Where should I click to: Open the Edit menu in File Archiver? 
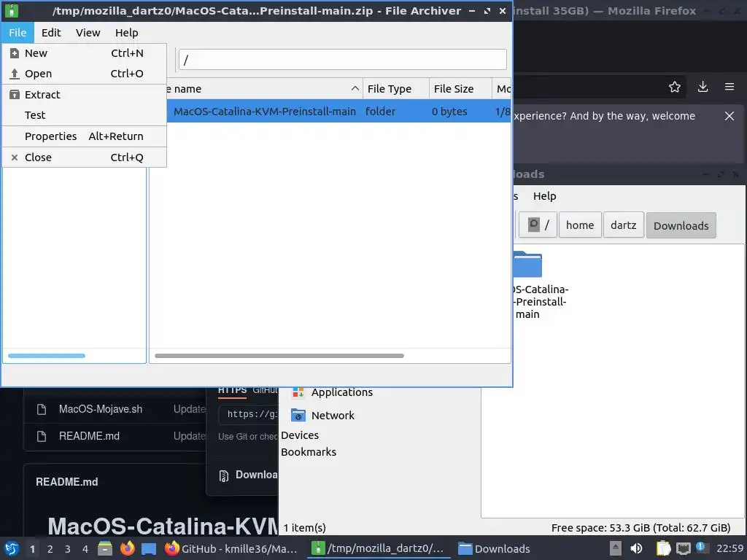point(51,33)
